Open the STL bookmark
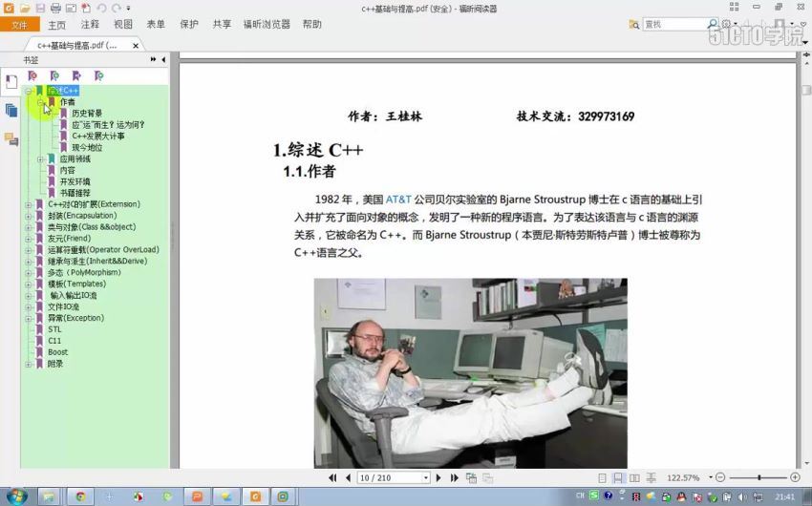Image resolution: width=812 pixels, height=506 pixels. (x=54, y=329)
